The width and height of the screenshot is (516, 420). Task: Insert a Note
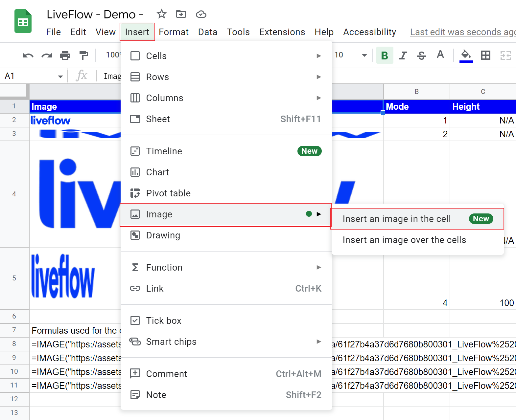[226, 395]
